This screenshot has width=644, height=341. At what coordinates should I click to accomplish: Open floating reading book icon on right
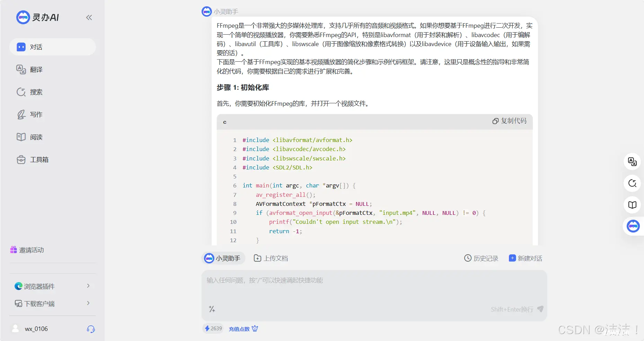632,205
